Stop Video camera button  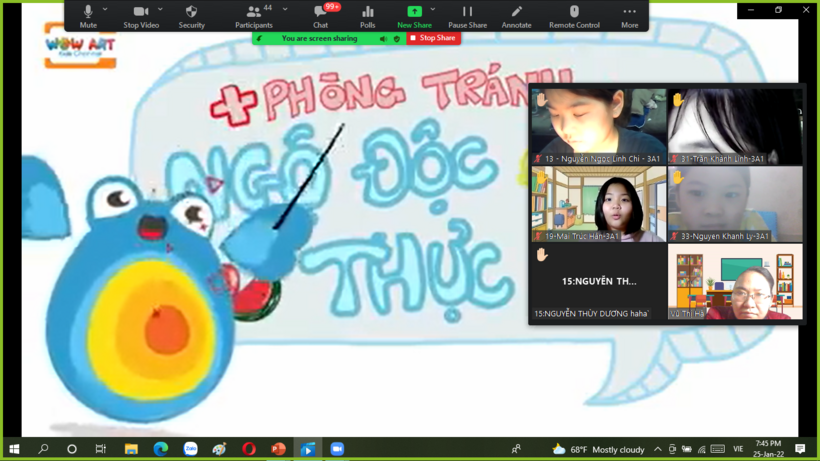click(x=141, y=15)
